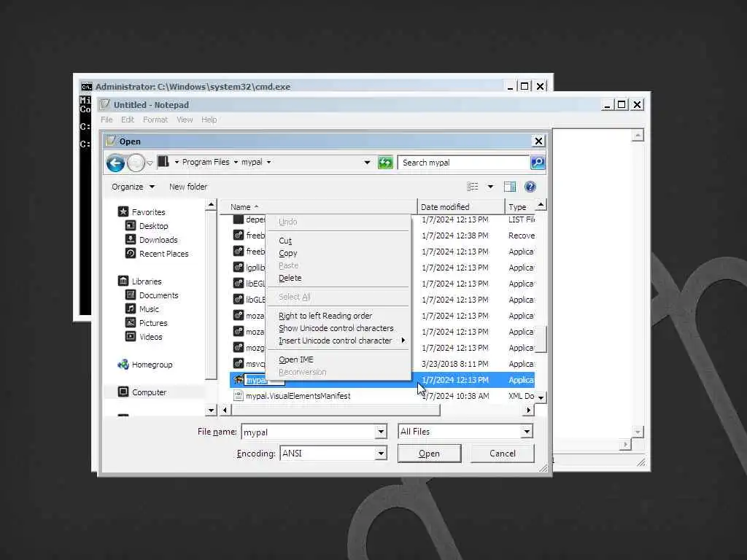The width and height of the screenshot is (747, 560).
Task: Click the Libraries icon in sidebar
Action: (123, 281)
